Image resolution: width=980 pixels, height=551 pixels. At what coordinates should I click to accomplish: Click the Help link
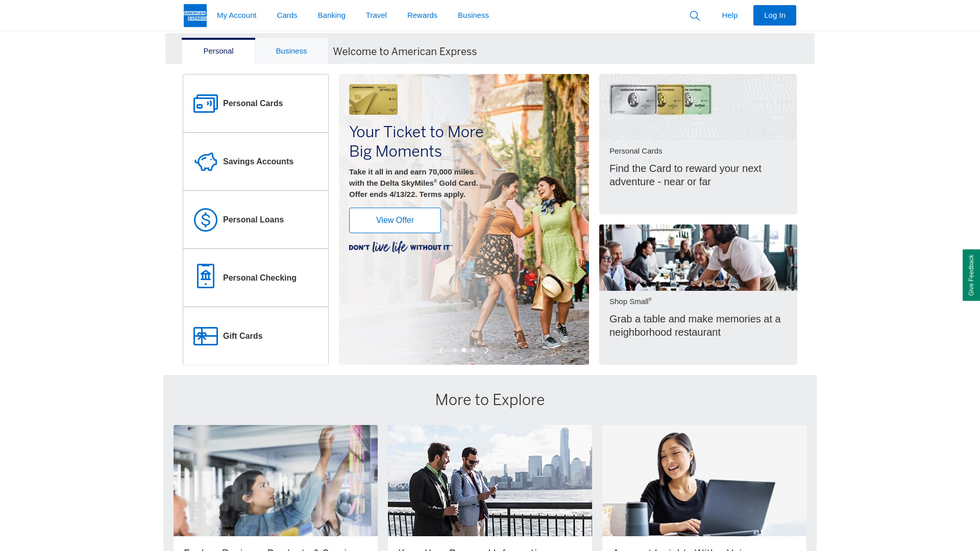(729, 15)
